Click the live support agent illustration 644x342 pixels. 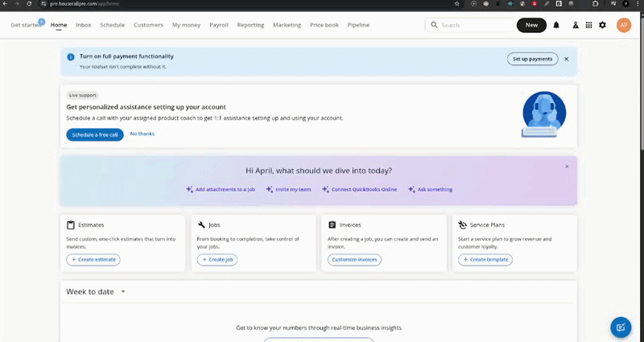point(544,114)
